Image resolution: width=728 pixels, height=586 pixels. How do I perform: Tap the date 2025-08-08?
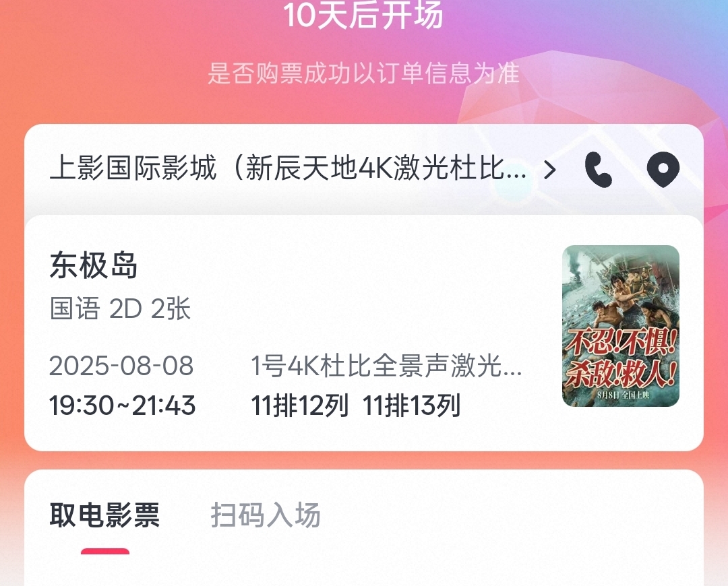pos(121,366)
